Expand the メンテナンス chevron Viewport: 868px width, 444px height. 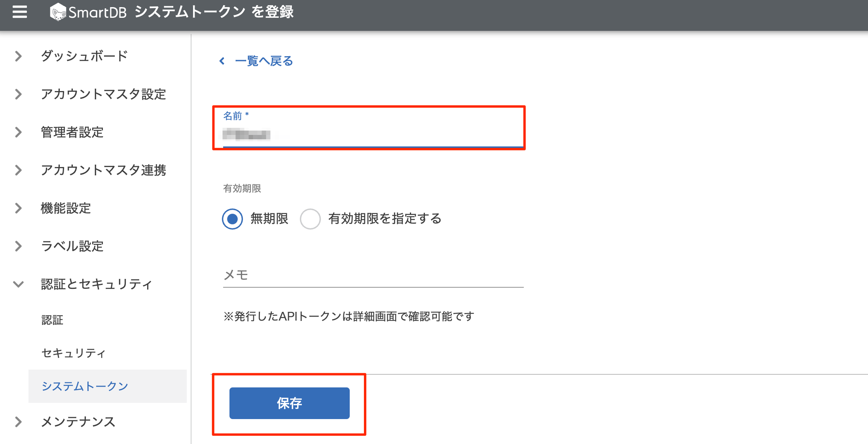click(x=18, y=422)
